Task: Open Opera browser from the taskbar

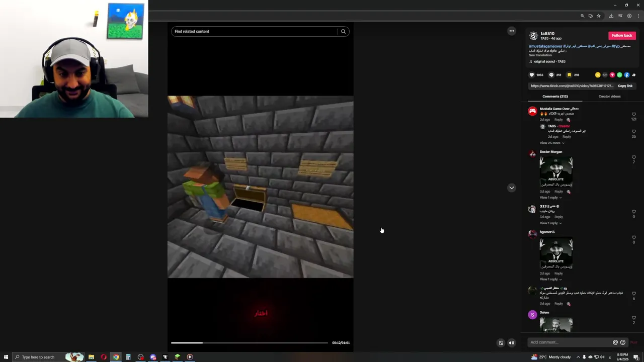Action: [x=104, y=357]
